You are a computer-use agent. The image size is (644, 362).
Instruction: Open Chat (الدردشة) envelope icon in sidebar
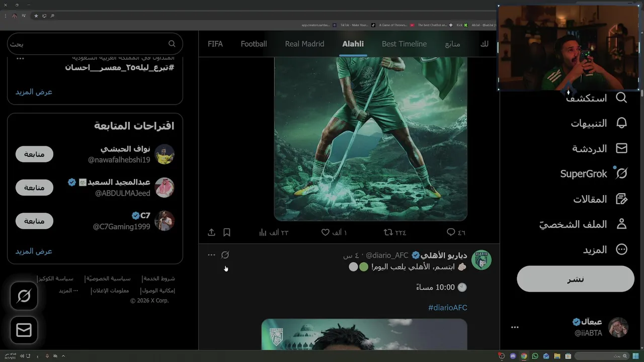tap(621, 148)
